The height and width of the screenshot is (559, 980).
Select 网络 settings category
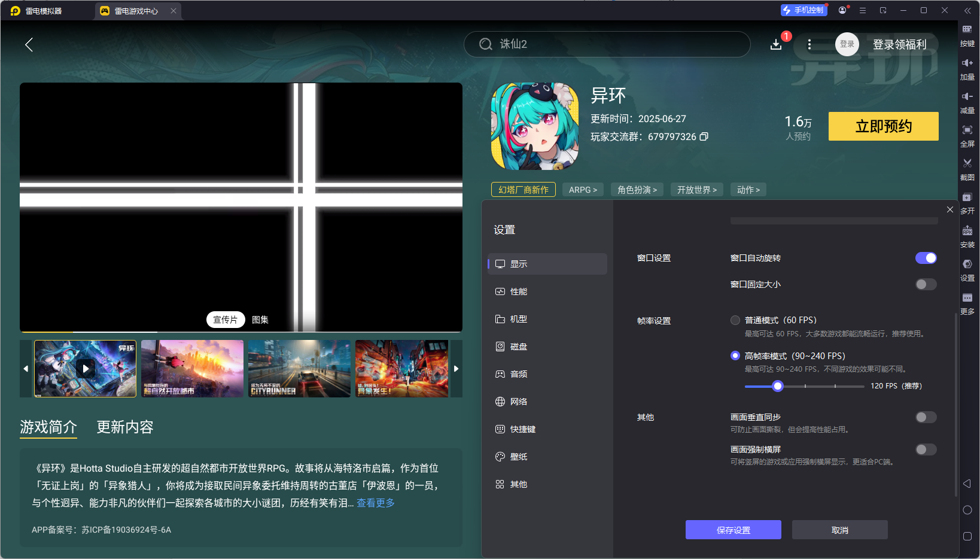pyautogui.click(x=547, y=402)
